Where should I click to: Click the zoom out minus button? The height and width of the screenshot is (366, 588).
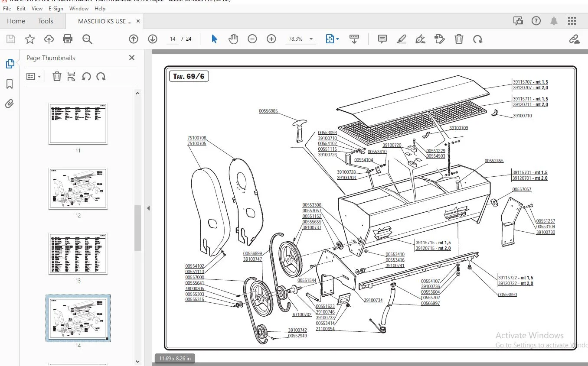(x=252, y=39)
